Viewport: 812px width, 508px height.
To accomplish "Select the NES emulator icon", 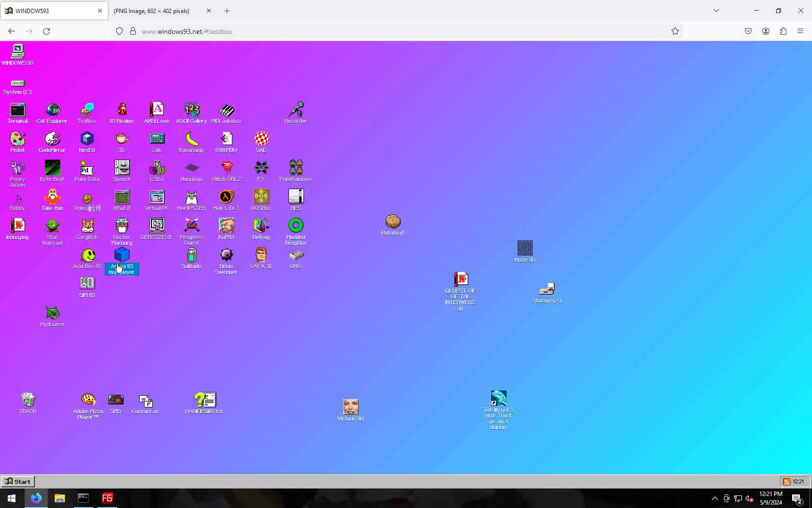I will tap(296, 200).
